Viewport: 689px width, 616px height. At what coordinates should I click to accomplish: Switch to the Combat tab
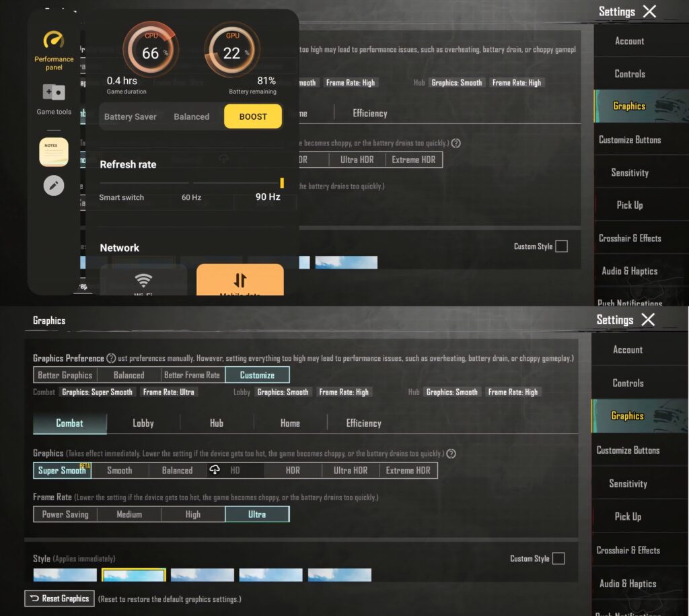(x=69, y=423)
